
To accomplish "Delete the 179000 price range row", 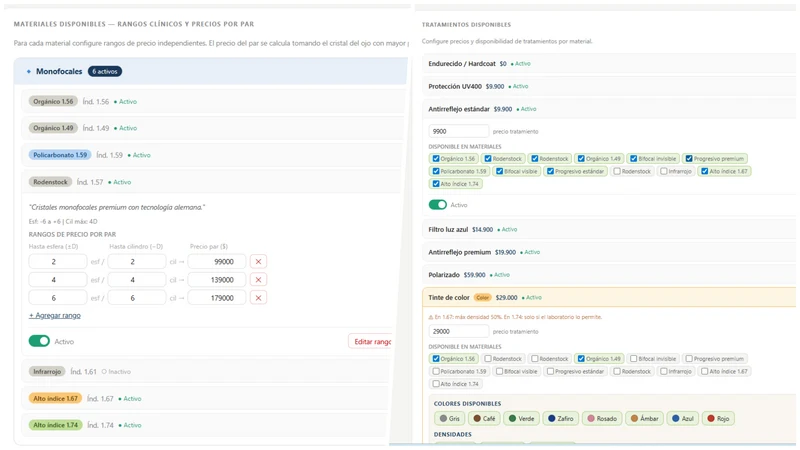I will 258,298.
